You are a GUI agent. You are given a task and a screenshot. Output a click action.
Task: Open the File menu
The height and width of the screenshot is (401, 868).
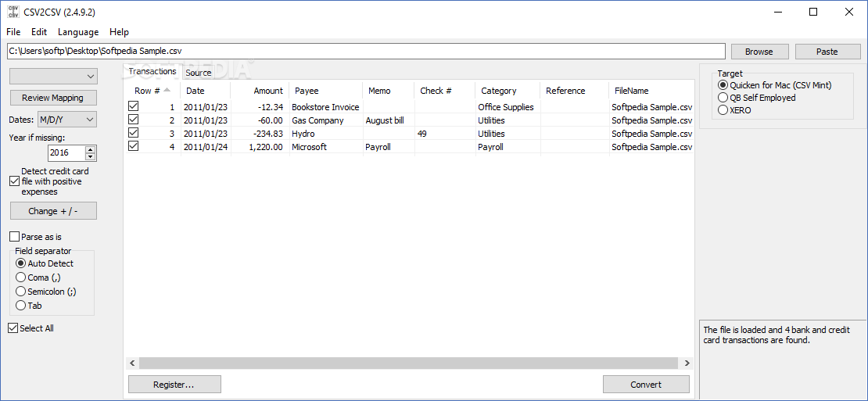[x=13, y=32]
